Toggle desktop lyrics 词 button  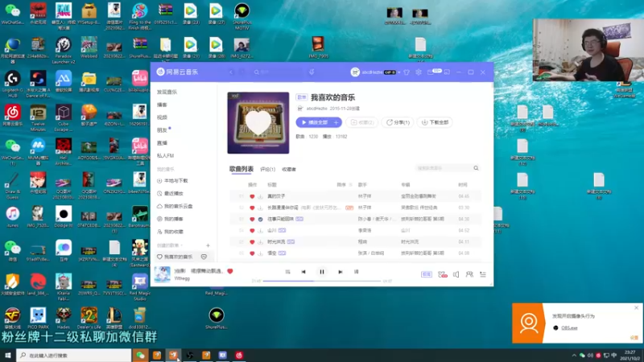356,272
